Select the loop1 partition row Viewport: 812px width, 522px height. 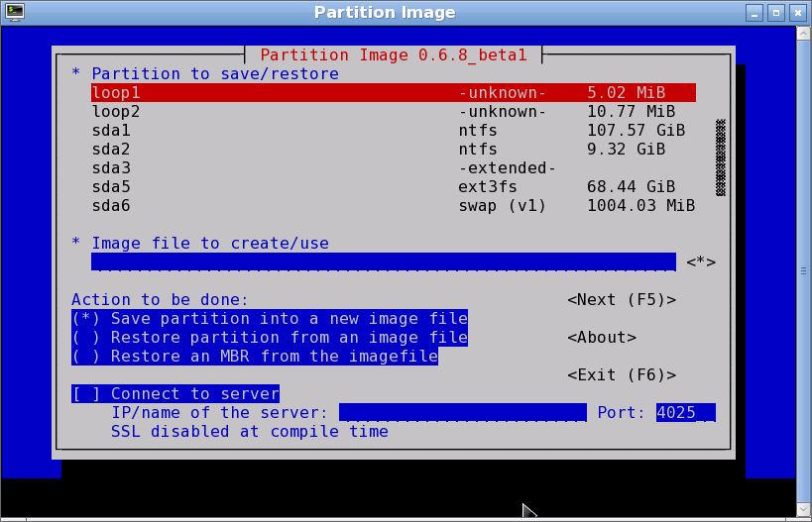pyautogui.click(x=394, y=92)
